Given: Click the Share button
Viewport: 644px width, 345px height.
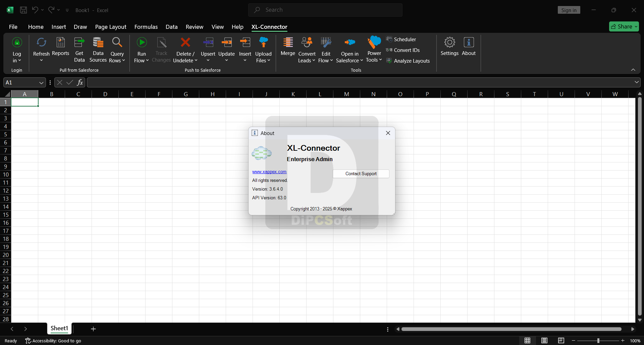Looking at the screenshot, I should pyautogui.click(x=624, y=26).
